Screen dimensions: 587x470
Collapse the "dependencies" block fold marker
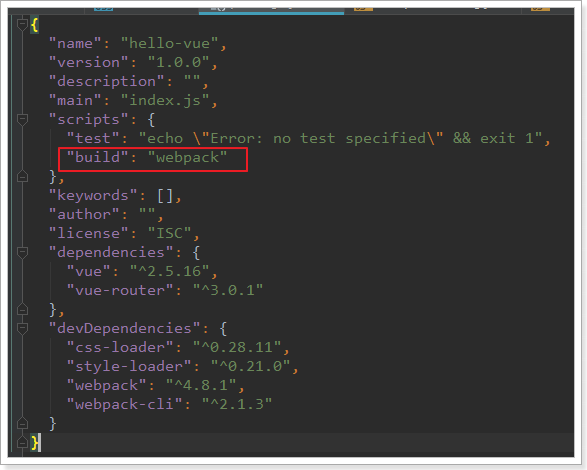tap(22, 253)
